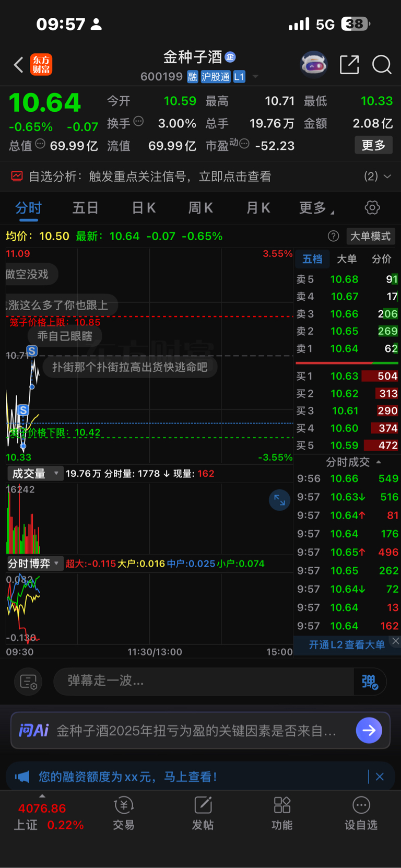The image size is (401, 868).
Task: Tap 买1 row at 10.63
Action: pos(347,376)
